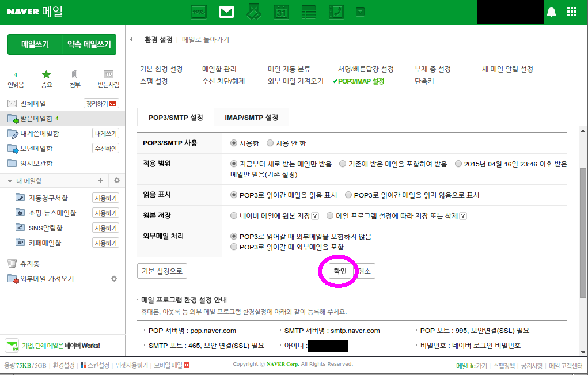
Task: Click the 'me' profile icon in the header
Action: pos(199,12)
